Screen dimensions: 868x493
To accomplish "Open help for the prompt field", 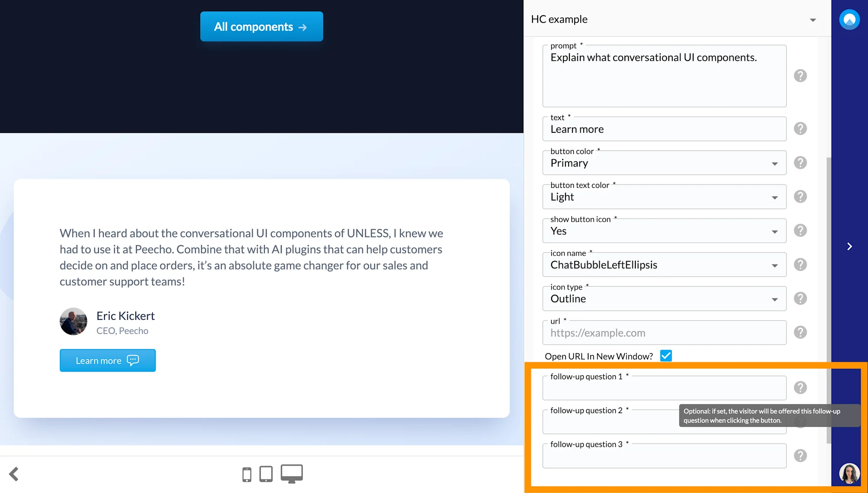I will pos(800,76).
